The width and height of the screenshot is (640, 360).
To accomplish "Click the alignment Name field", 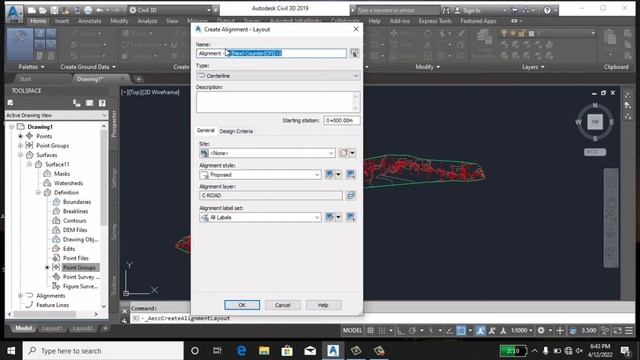I will tap(271, 53).
